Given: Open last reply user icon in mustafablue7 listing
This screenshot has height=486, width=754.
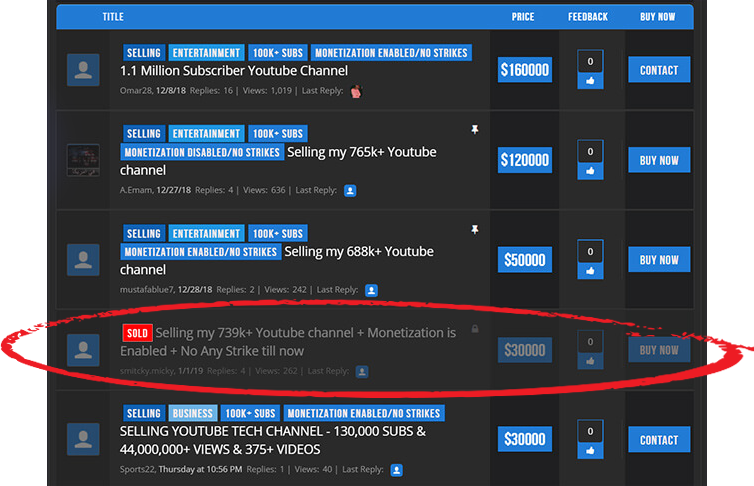Looking at the screenshot, I should click(x=371, y=290).
